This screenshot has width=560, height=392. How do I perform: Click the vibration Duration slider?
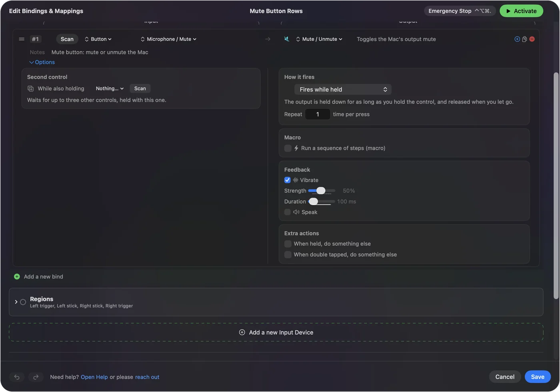[322, 202]
